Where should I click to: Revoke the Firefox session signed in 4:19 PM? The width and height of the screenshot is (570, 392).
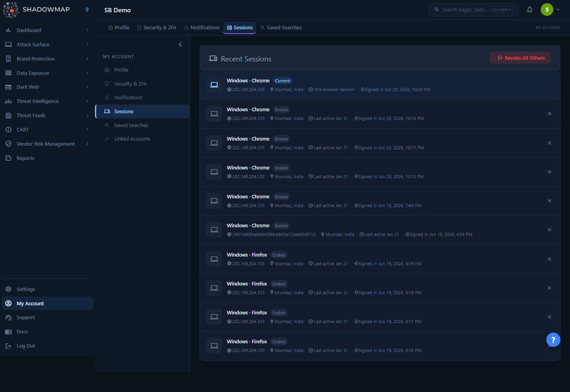coord(549,259)
